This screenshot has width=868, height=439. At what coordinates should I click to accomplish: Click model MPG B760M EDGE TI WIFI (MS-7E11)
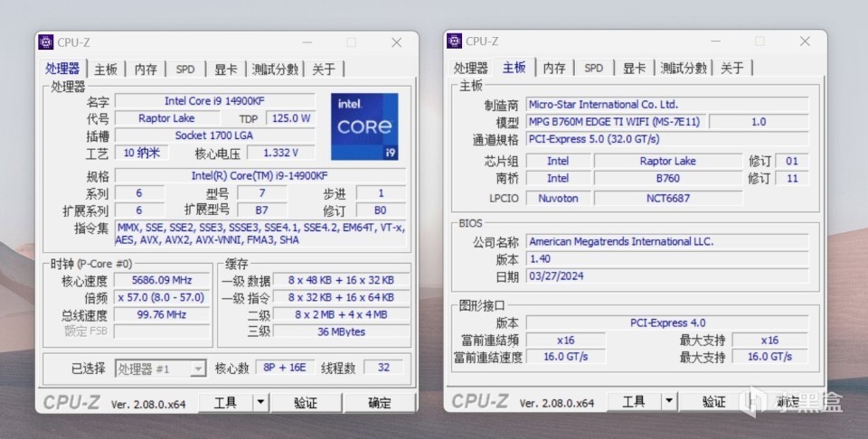click(616, 122)
